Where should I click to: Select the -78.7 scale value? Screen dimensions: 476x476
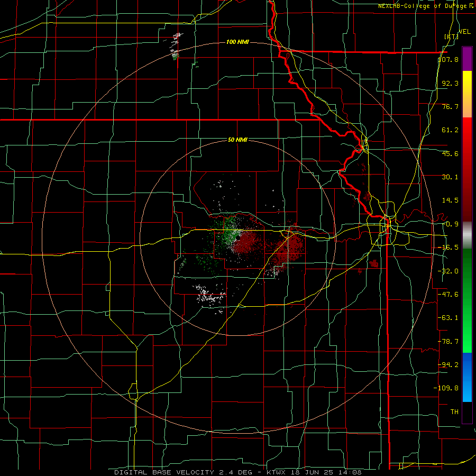[448, 342]
